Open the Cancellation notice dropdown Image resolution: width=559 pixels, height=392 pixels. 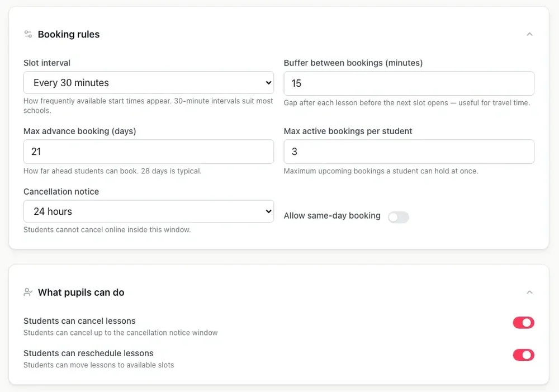pos(149,211)
